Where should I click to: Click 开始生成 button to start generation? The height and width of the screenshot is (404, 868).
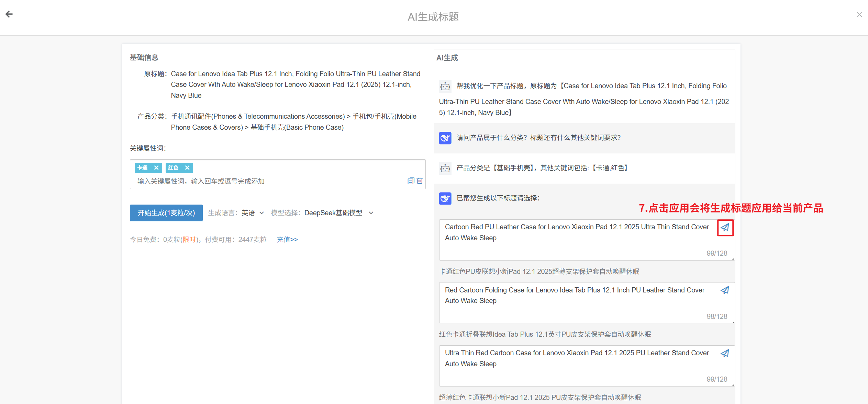tap(166, 213)
